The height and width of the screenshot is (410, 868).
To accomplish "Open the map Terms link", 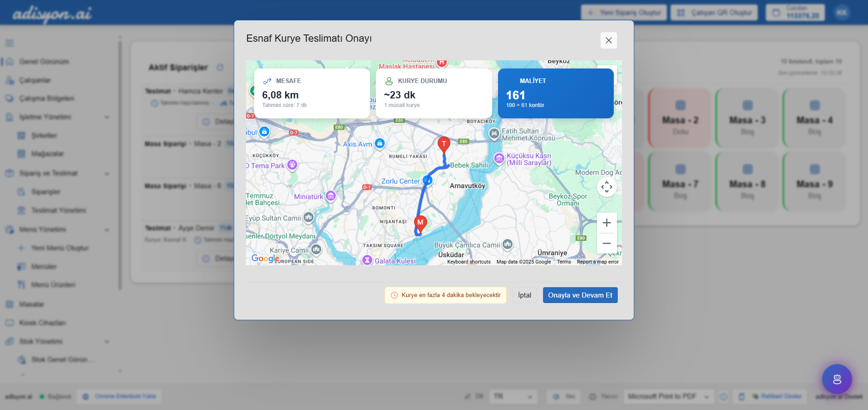I will point(564,262).
